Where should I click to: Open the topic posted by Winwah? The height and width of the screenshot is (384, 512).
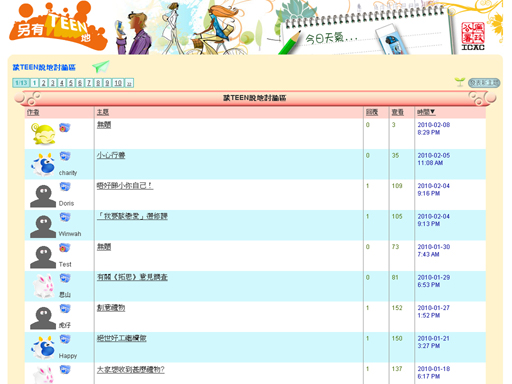tap(132, 216)
